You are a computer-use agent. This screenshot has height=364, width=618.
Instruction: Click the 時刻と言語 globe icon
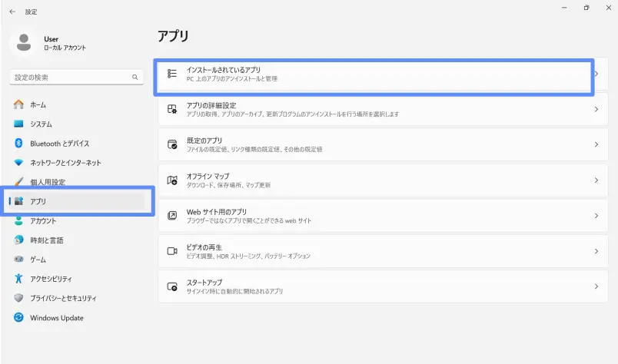click(x=18, y=240)
